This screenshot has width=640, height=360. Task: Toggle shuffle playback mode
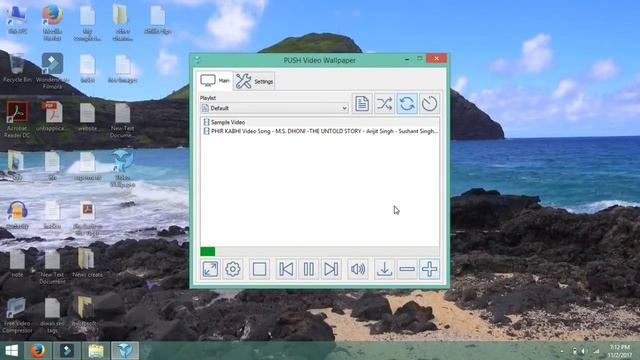click(x=384, y=104)
